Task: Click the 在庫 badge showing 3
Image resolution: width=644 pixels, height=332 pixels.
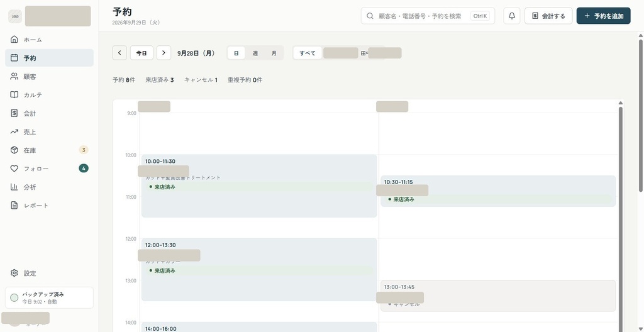Action: (84, 150)
